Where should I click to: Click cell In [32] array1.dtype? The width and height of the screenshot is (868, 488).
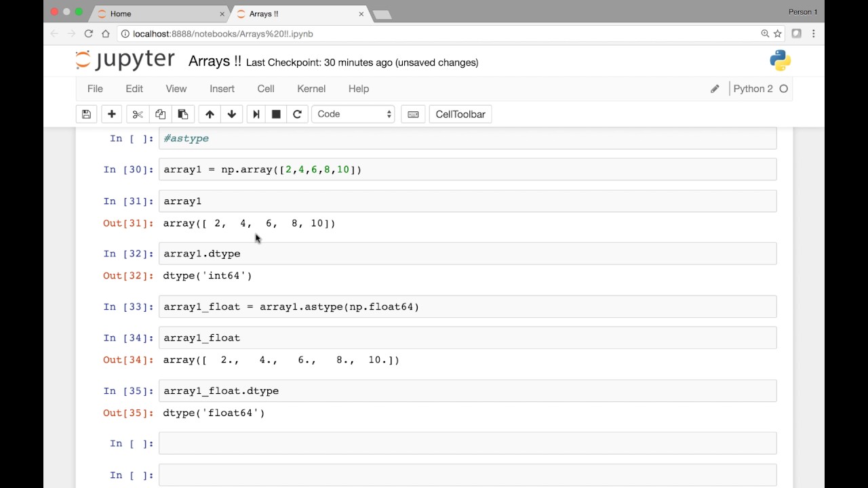point(467,253)
